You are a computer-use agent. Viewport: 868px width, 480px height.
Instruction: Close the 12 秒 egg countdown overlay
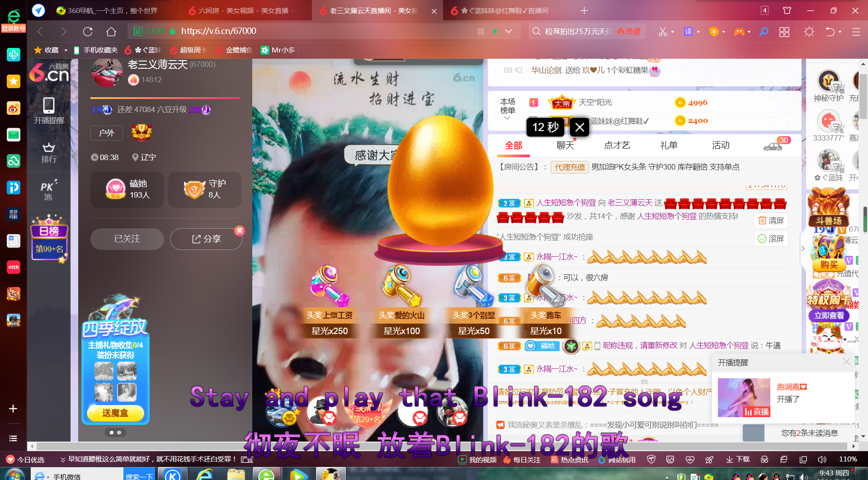point(580,127)
